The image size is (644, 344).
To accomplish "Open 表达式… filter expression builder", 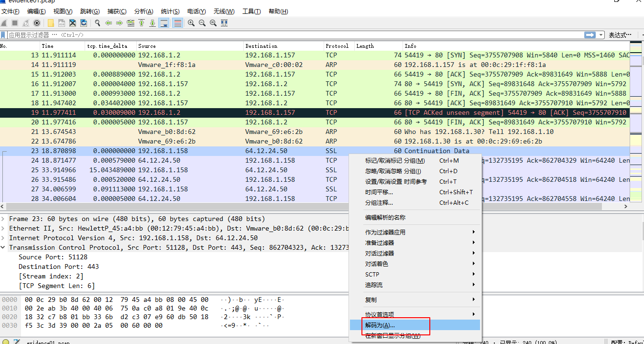I will [620, 35].
